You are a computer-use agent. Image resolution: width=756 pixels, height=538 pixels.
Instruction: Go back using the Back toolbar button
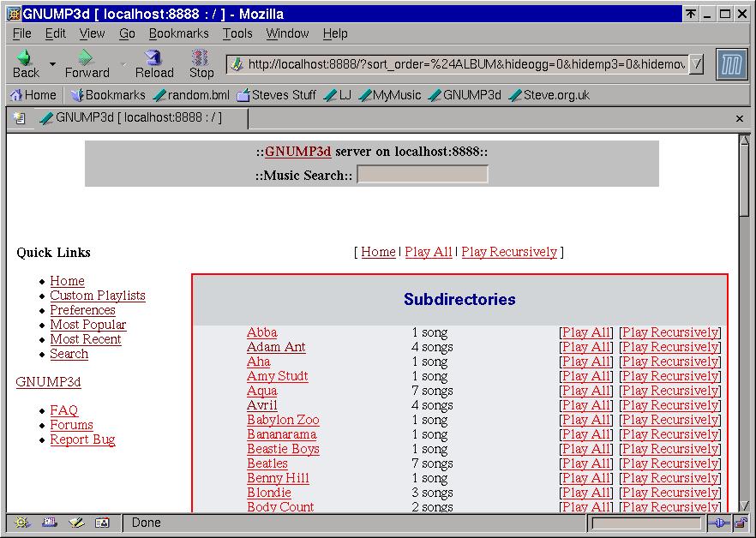26,64
